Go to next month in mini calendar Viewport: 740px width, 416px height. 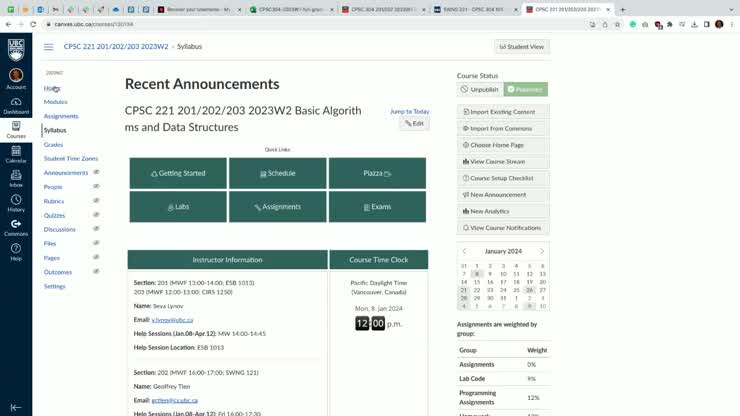tap(542, 251)
